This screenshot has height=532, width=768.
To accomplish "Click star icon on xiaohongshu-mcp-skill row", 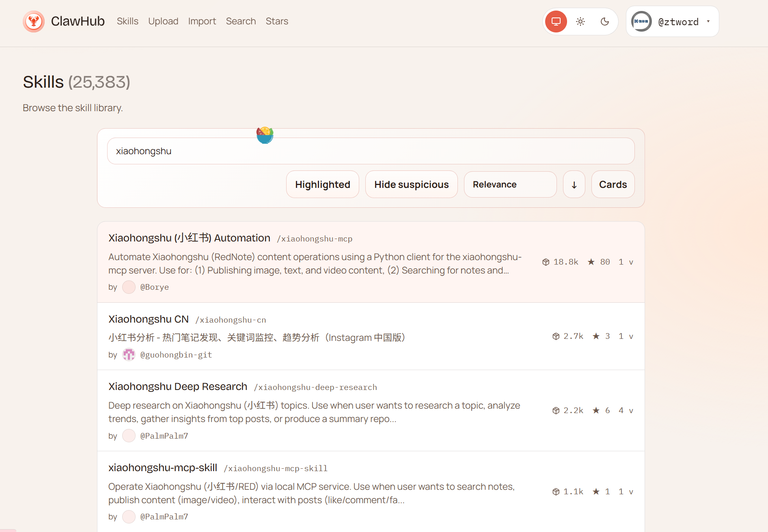I will pyautogui.click(x=596, y=491).
